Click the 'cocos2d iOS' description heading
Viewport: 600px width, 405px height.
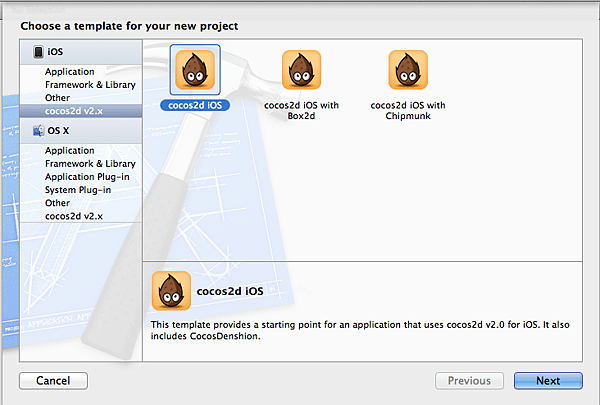pos(230,291)
